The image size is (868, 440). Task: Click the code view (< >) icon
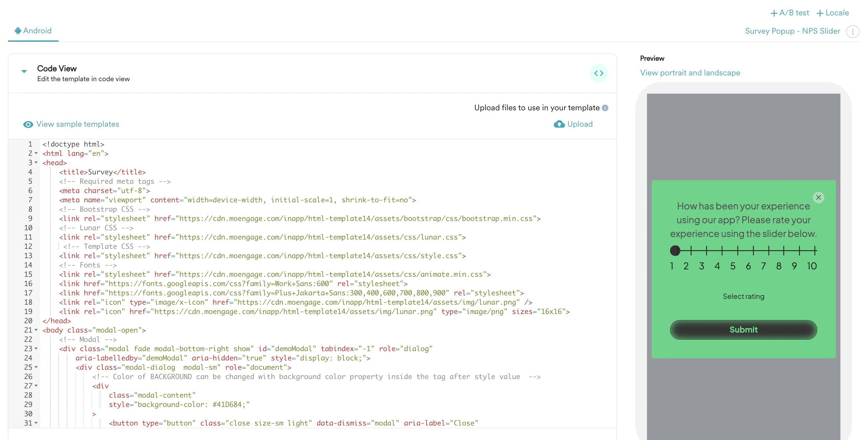point(599,73)
